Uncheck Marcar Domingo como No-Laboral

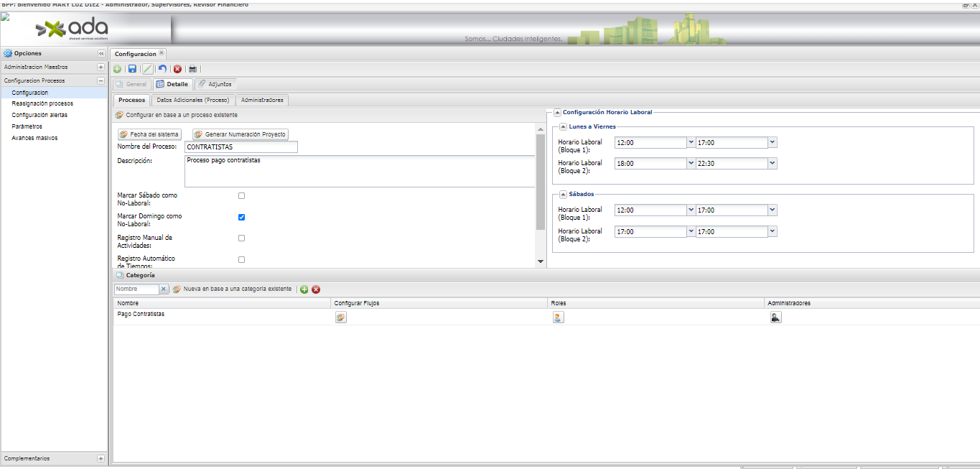(241, 217)
